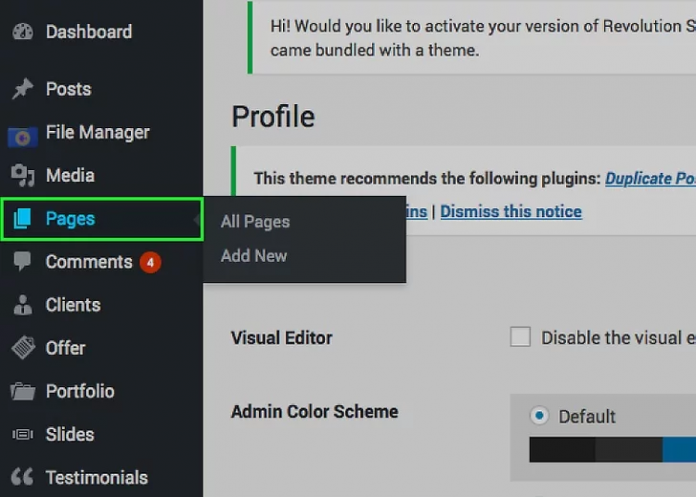Click the Dashboard gauge icon
The image size is (696, 497).
click(x=22, y=32)
